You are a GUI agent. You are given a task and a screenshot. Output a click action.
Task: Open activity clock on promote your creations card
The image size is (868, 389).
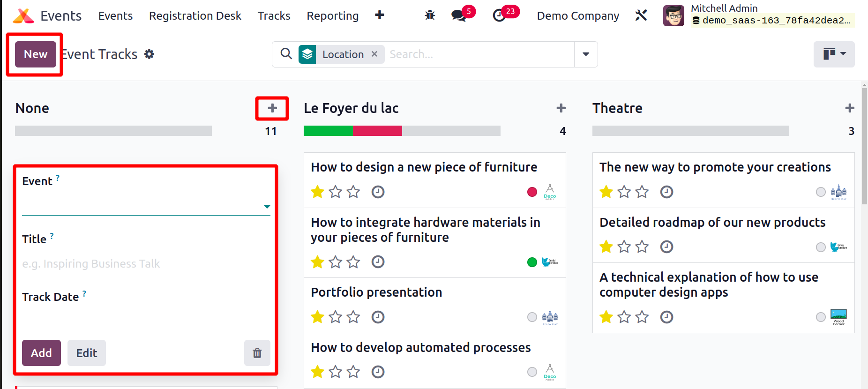coord(666,192)
